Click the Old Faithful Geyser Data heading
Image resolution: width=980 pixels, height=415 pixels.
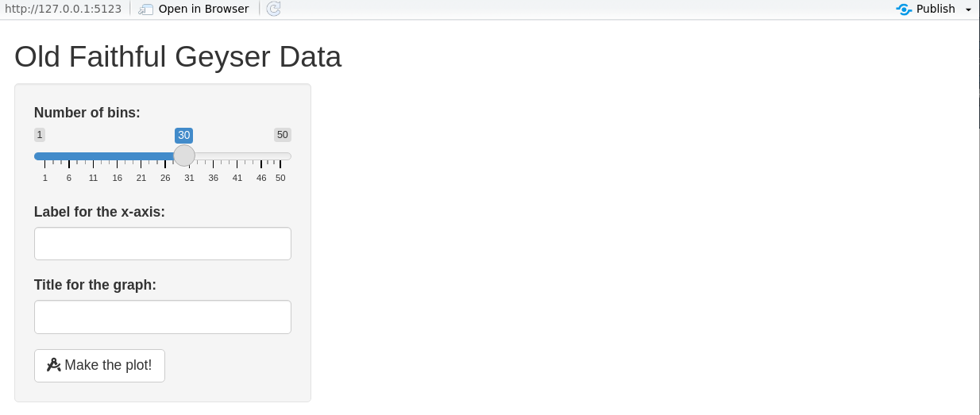(x=178, y=57)
